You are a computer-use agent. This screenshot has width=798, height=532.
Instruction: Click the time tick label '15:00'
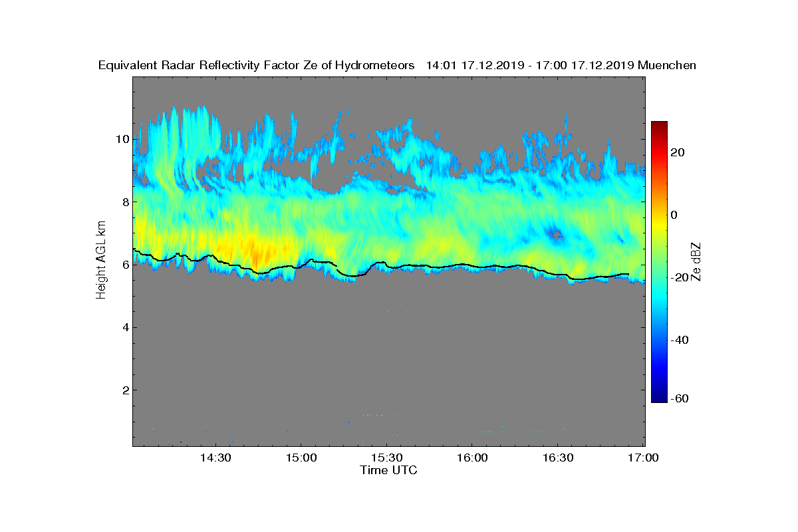[301, 458]
